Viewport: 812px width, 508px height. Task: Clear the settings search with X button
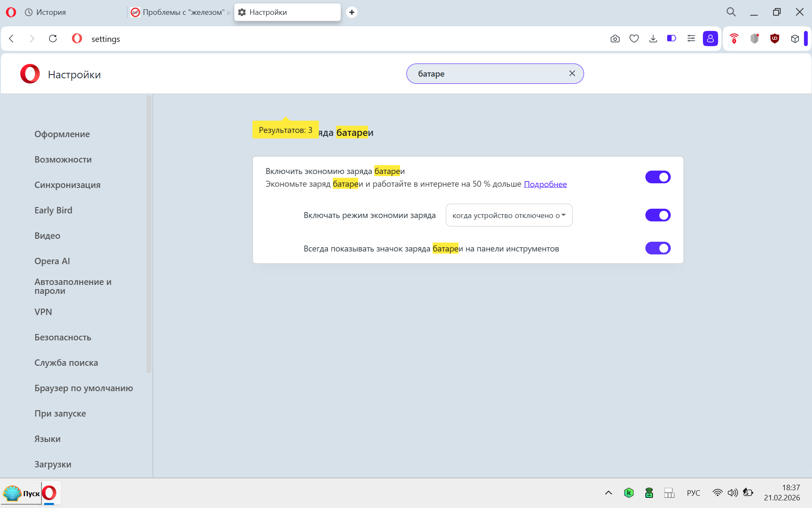(x=572, y=73)
